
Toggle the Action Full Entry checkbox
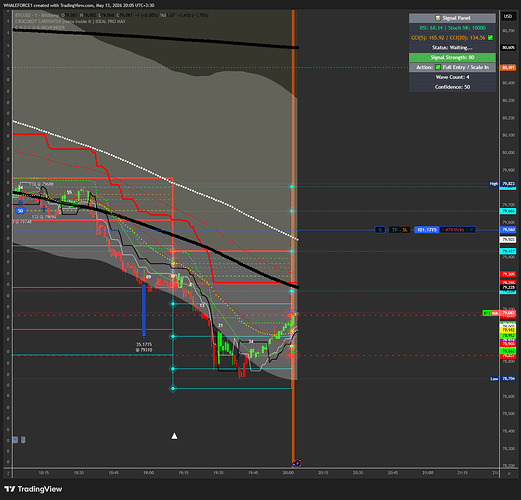pyautogui.click(x=438, y=67)
